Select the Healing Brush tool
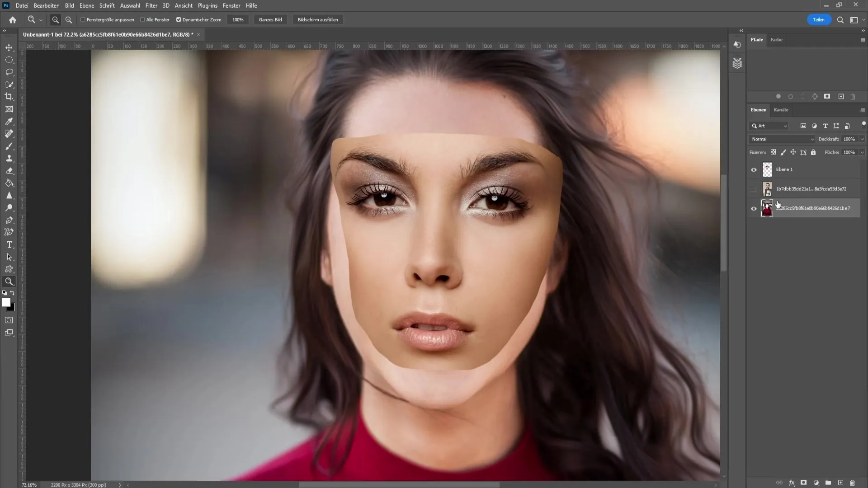This screenshot has width=868, height=488. (9, 133)
